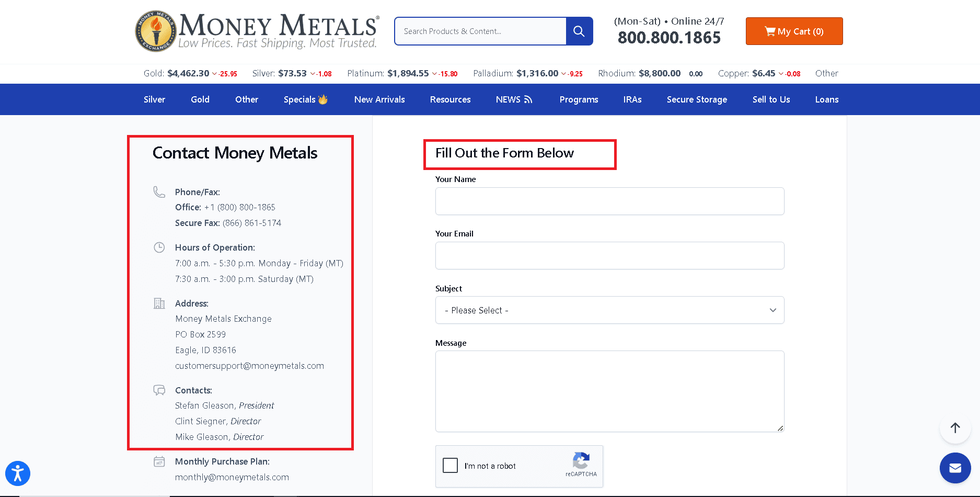
Task: Click the Message textarea resize handle
Action: pyautogui.click(x=780, y=428)
